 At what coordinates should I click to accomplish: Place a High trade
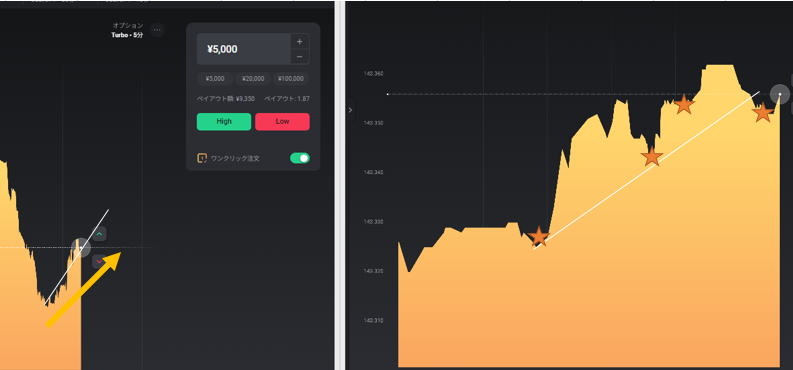tap(224, 122)
